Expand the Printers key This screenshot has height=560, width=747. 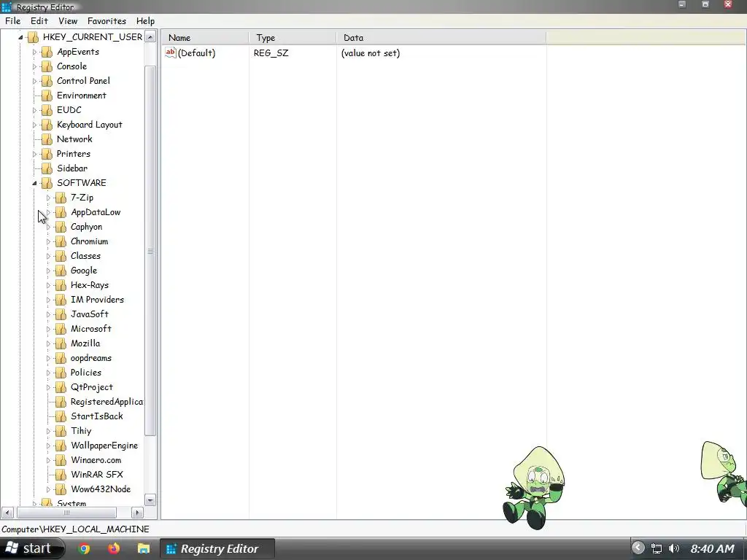(x=34, y=154)
